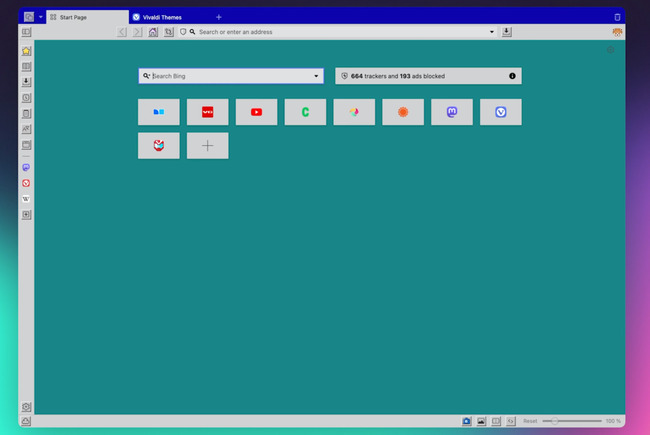Image resolution: width=650 pixels, height=435 pixels.
Task: Open the tracker blocker shield in address bar
Action: tap(183, 32)
